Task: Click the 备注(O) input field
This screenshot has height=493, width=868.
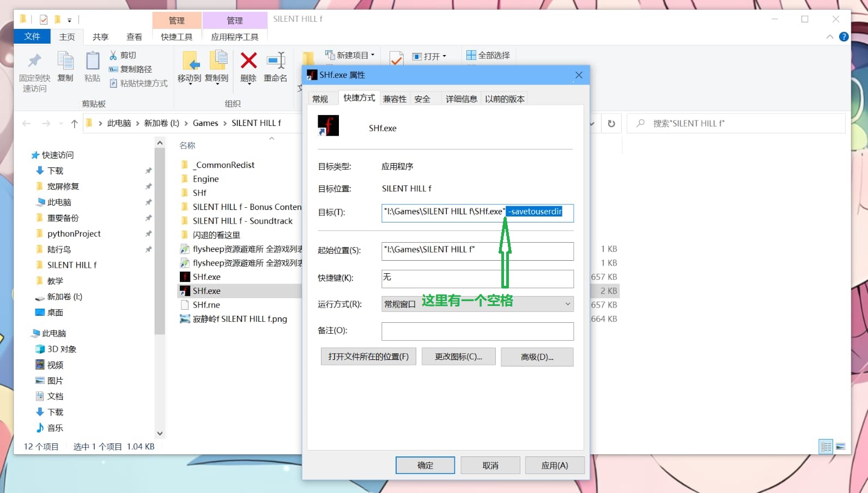Action: click(x=477, y=332)
